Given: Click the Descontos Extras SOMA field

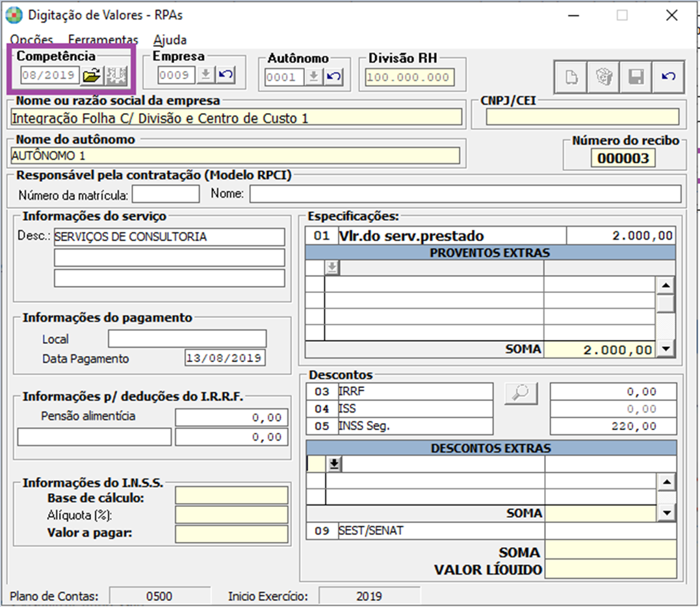Looking at the screenshot, I should [x=600, y=513].
